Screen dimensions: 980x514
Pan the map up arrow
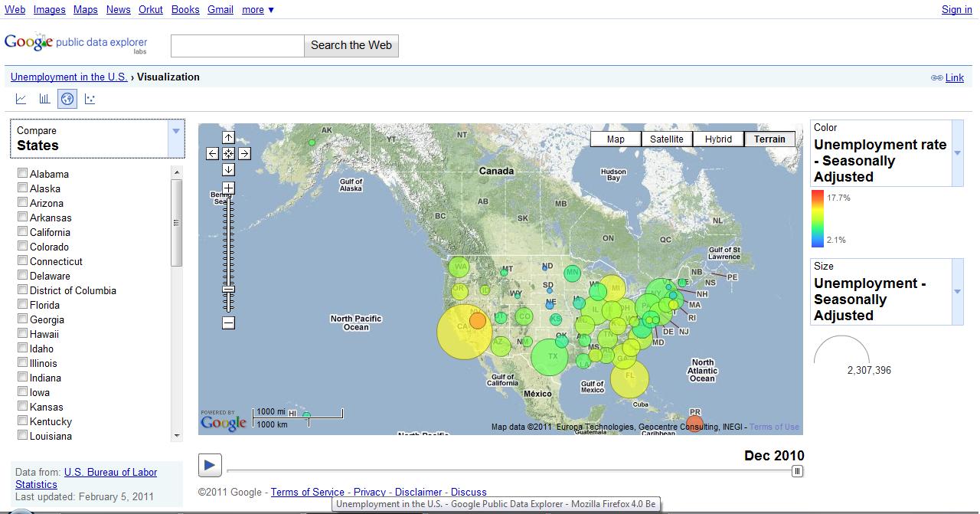click(228, 138)
